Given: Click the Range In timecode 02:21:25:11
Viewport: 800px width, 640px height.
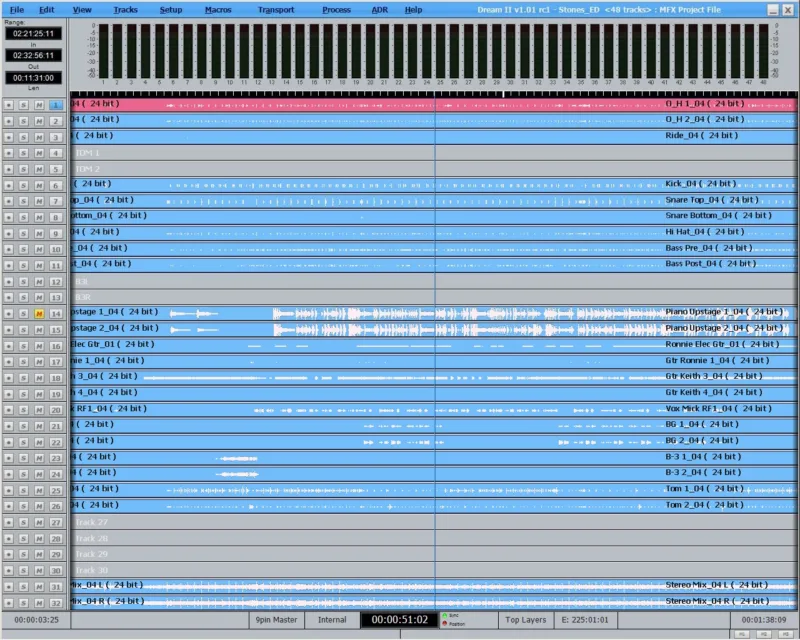Looking at the screenshot, I should coord(33,34).
